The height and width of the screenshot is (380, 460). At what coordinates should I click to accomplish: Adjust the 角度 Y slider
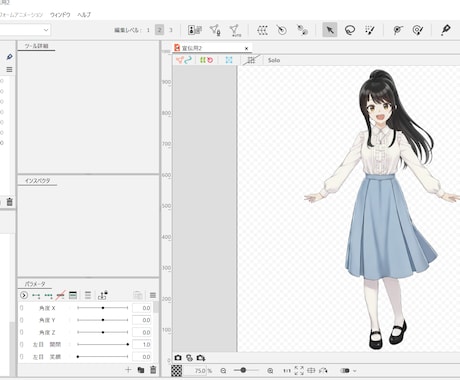point(103,320)
